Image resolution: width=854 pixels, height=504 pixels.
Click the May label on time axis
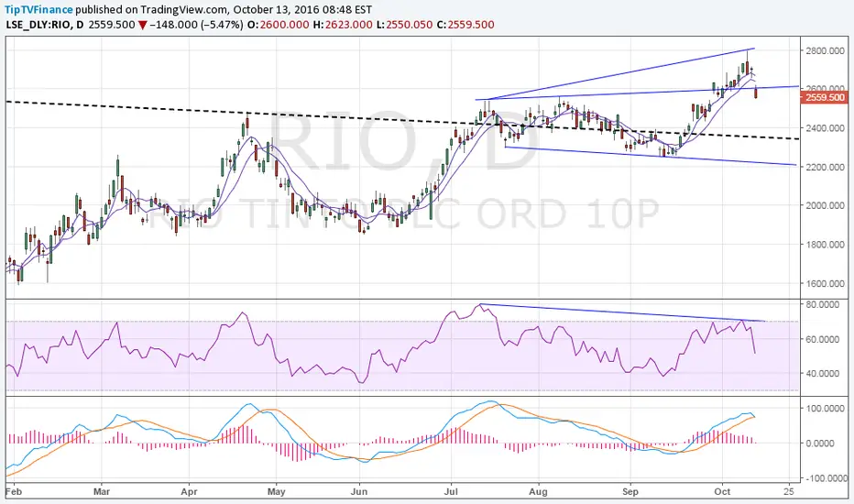tap(276, 491)
